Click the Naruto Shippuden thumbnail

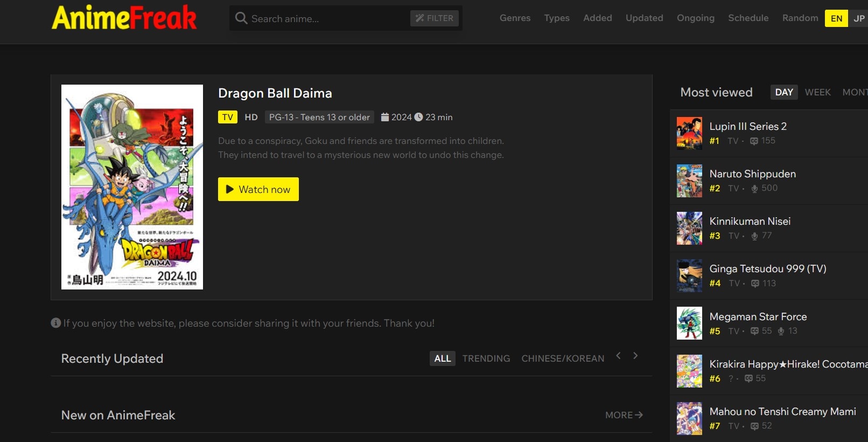coord(689,181)
